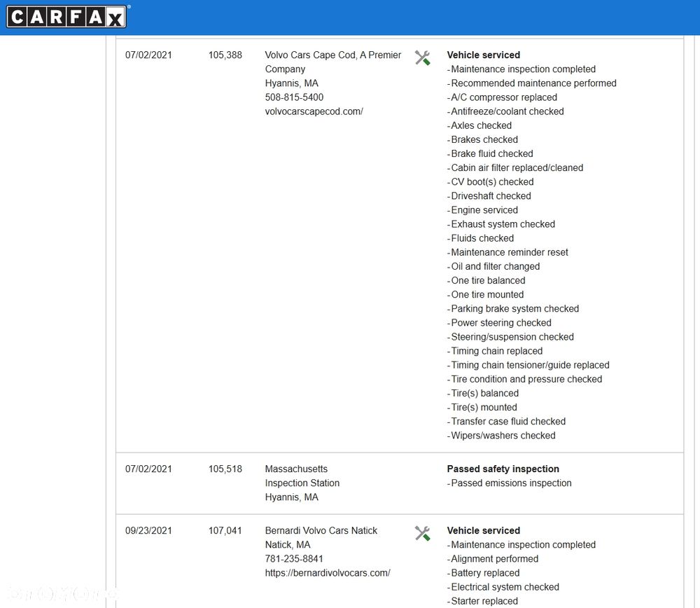The height and width of the screenshot is (608, 700).
Task: Click the CV boot(s) checked line
Action: [491, 182]
